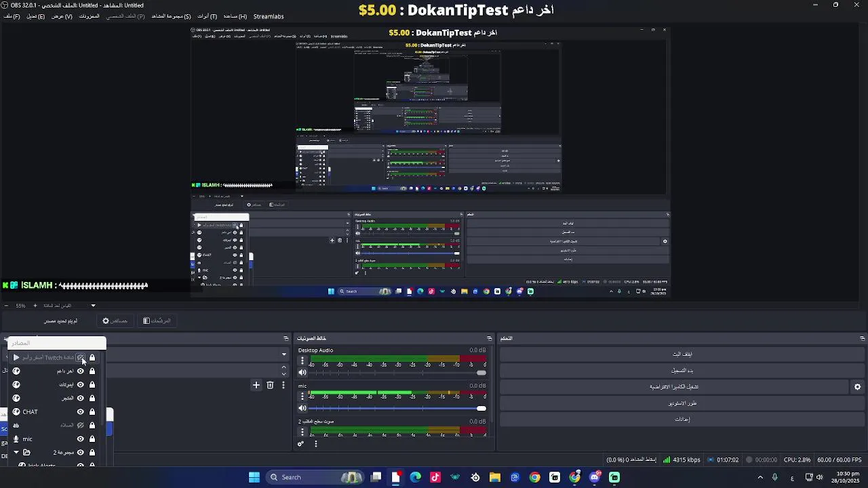
Task: Open Google Chrome from taskbar
Action: (x=535, y=477)
